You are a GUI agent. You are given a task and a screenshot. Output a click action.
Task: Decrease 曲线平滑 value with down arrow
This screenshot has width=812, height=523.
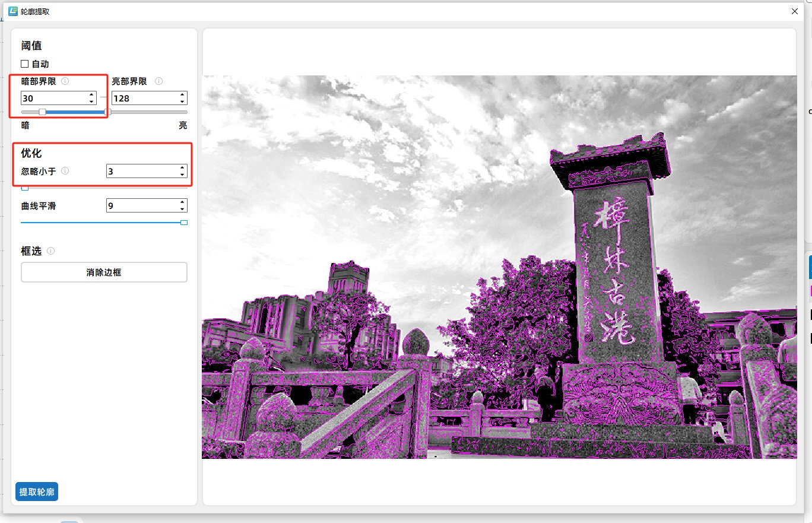pos(182,209)
